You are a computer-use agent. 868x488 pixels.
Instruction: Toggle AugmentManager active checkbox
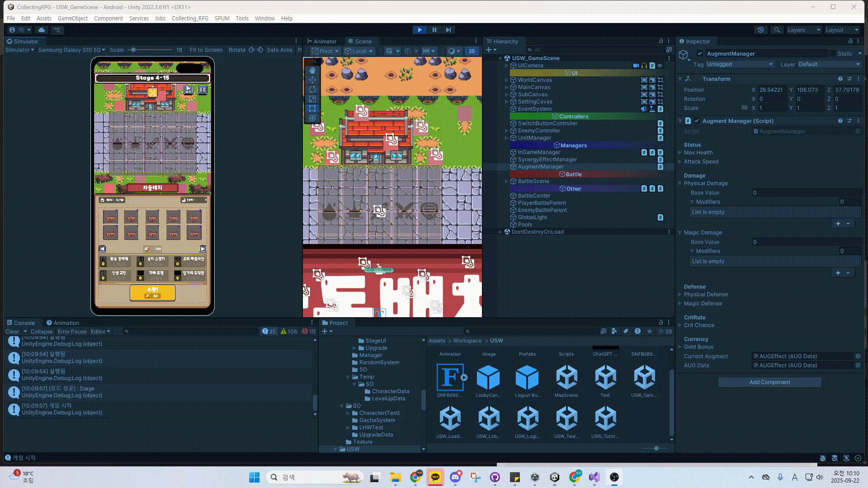click(x=700, y=53)
